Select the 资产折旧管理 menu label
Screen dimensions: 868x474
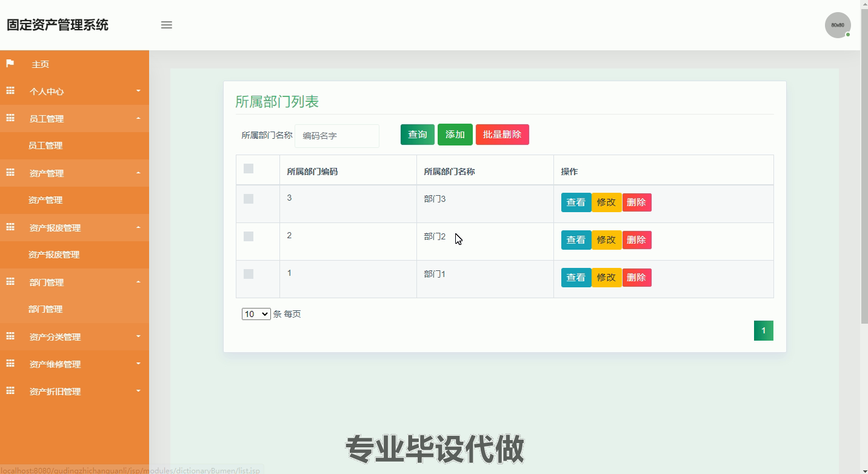pyautogui.click(x=55, y=392)
